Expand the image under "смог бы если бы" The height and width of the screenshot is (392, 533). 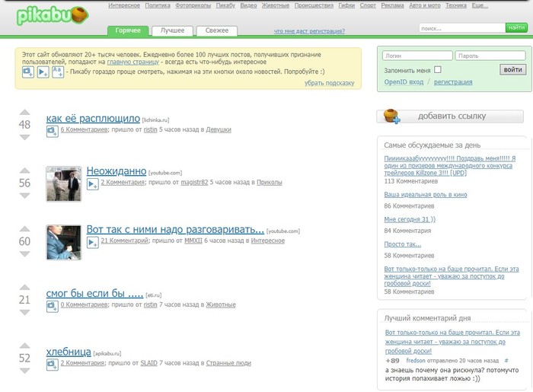click(52, 305)
